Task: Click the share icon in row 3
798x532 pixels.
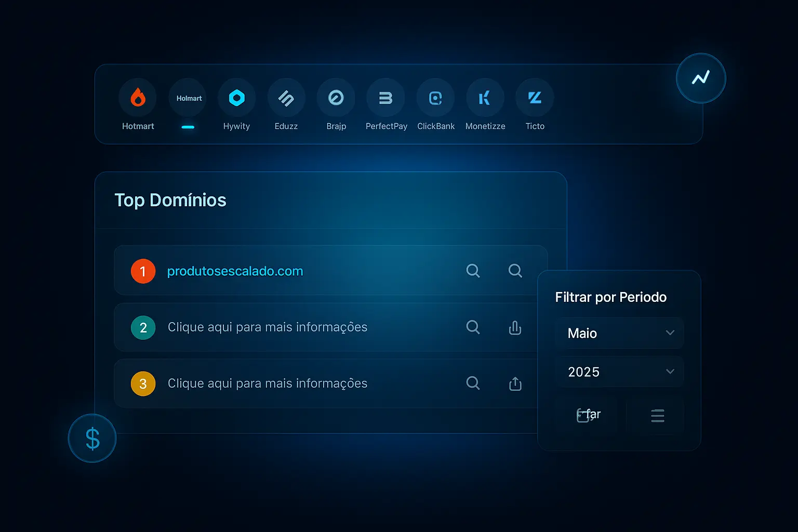Action: point(515,383)
